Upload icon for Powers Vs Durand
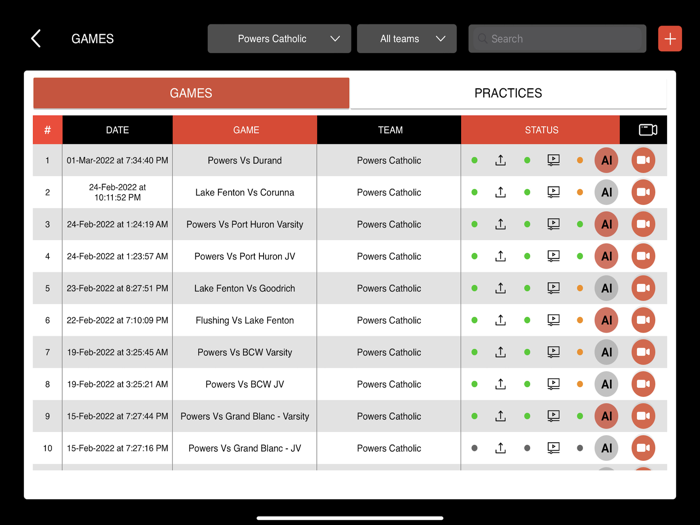700x525 pixels. 500,160
